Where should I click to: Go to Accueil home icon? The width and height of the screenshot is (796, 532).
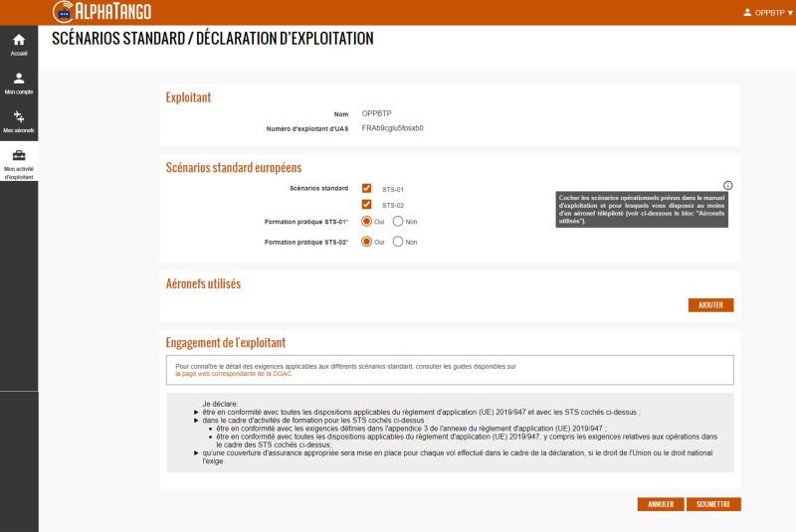[19, 40]
